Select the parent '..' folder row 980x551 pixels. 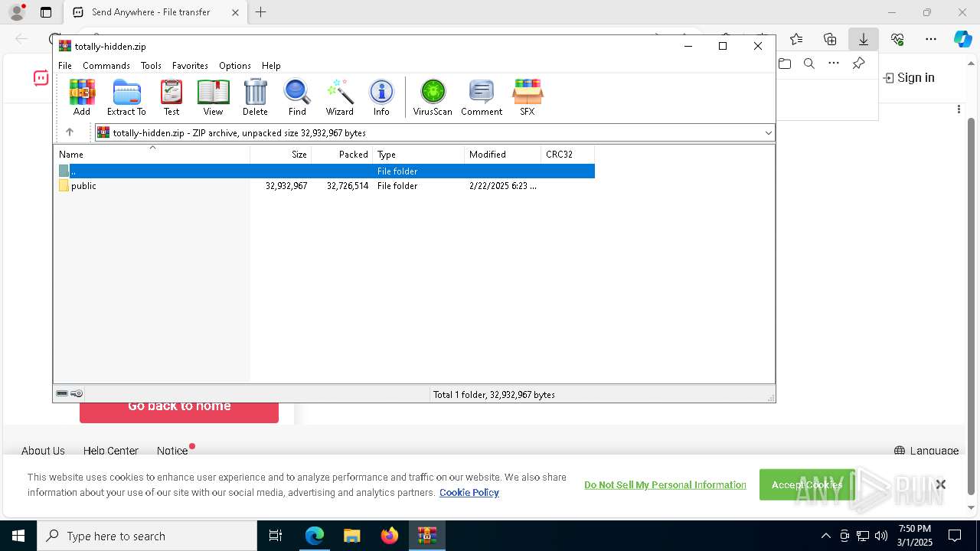point(325,171)
